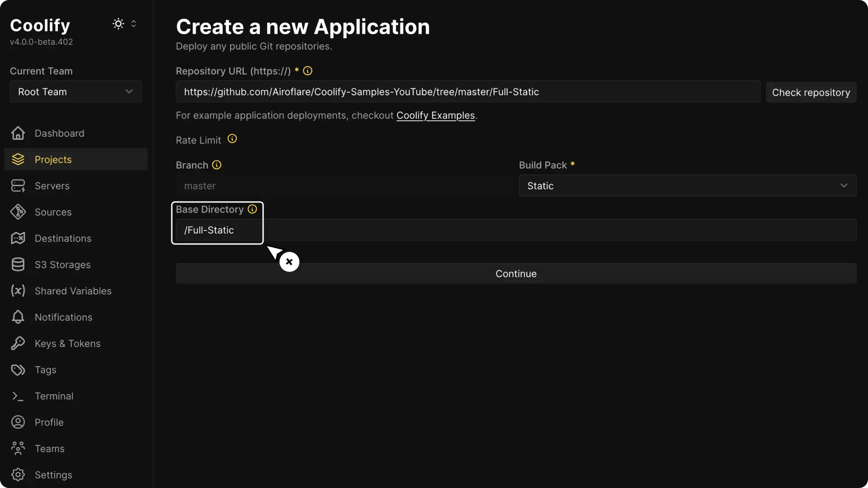The width and height of the screenshot is (868, 488).
Task: Open the team switcher arrows next to theme toggle
Action: coord(134,23)
